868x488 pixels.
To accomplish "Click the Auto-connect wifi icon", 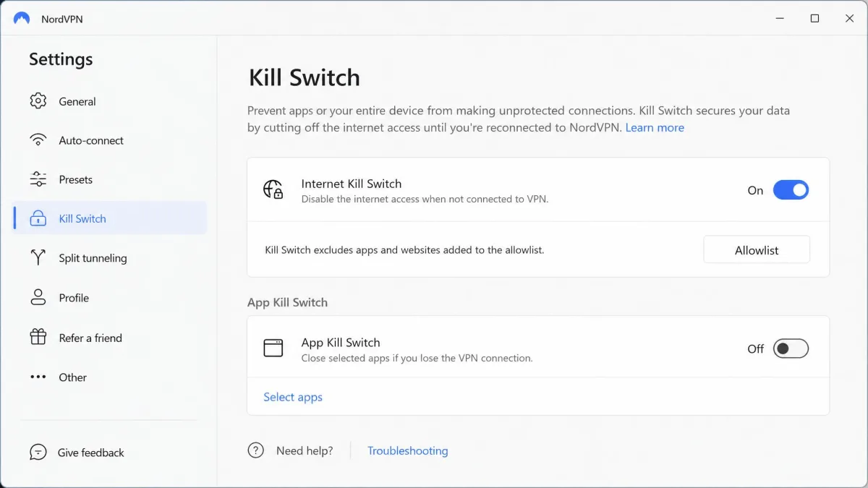I will pyautogui.click(x=38, y=140).
